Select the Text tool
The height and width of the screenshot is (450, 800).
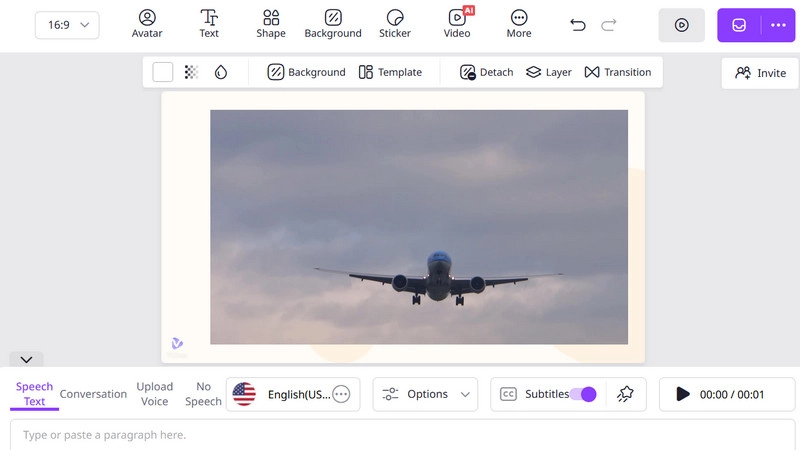209,24
